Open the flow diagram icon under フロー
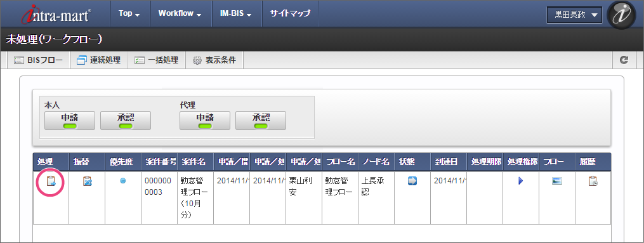The image size is (644, 243). tap(557, 181)
